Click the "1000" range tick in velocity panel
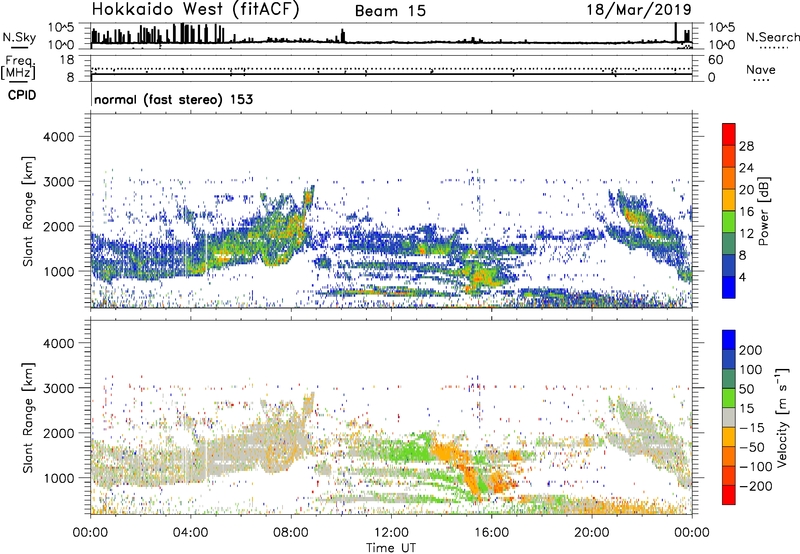The height and width of the screenshot is (554, 800). (59, 478)
